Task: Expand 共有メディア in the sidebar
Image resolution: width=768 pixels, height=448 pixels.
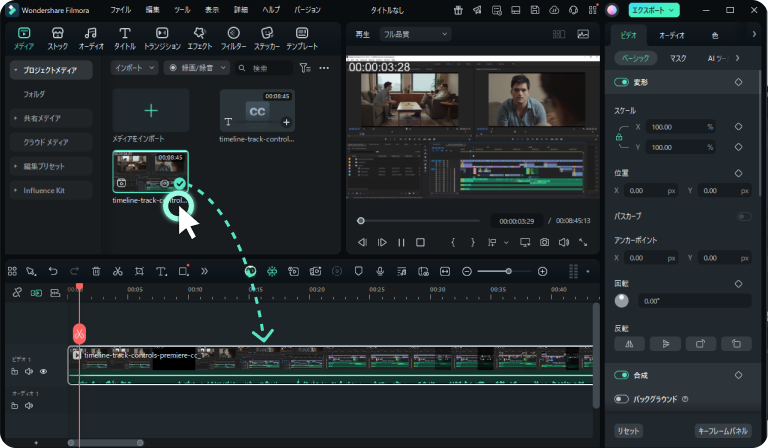Action: pos(51,118)
